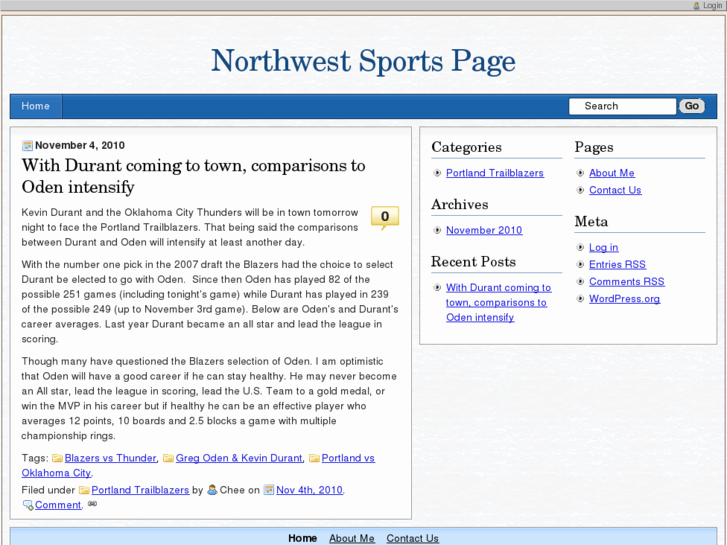Click the folder icon before Portland vs tag
Viewport: 727px width, 545px height.
(314, 458)
